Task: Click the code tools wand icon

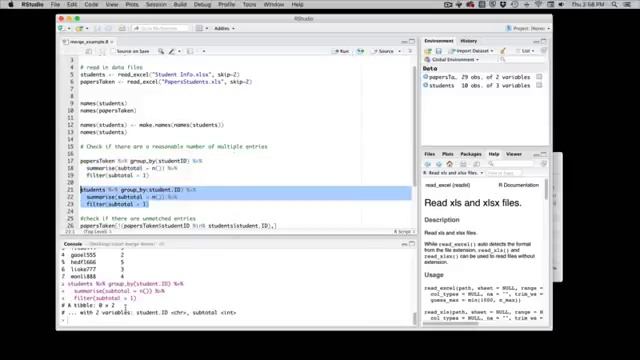Action: 172,51
